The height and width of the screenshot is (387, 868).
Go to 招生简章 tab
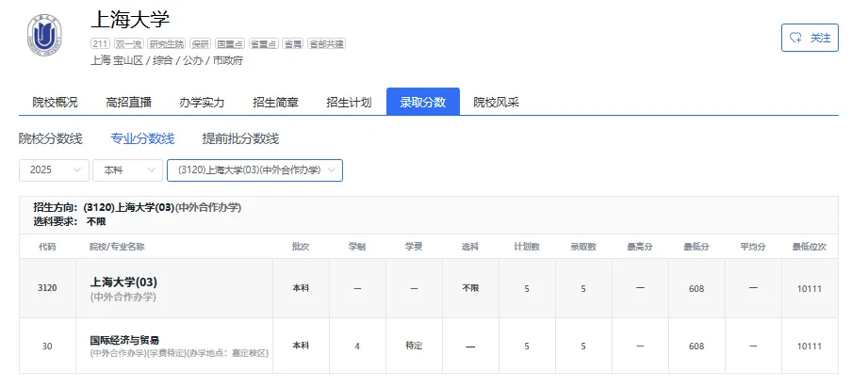(276, 103)
